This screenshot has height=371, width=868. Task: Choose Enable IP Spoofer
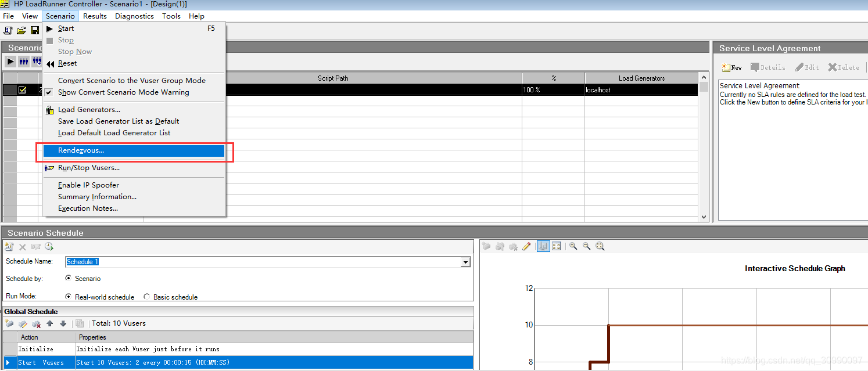pyautogui.click(x=134, y=185)
